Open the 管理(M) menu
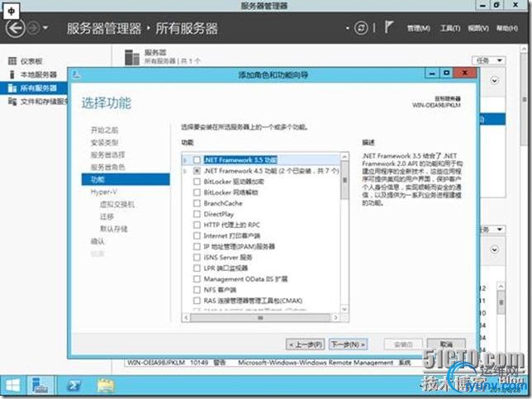The height and width of the screenshot is (399, 532). (x=418, y=28)
